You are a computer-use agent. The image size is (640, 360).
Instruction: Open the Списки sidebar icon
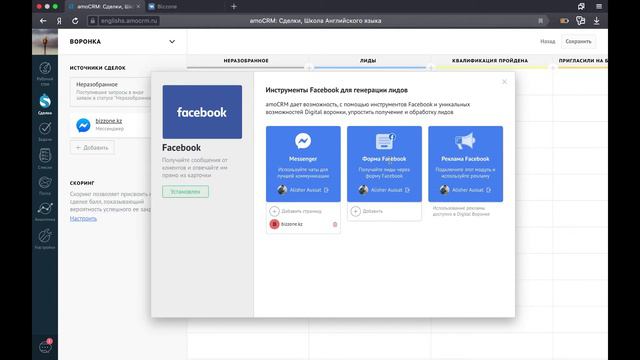click(x=45, y=156)
